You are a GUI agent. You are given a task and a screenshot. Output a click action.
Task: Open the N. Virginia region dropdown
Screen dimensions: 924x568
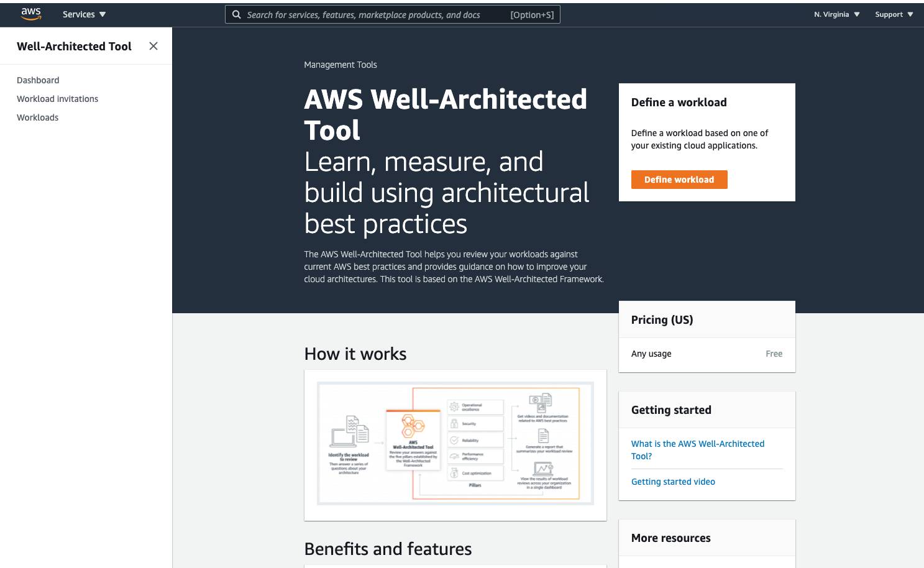pyautogui.click(x=836, y=14)
